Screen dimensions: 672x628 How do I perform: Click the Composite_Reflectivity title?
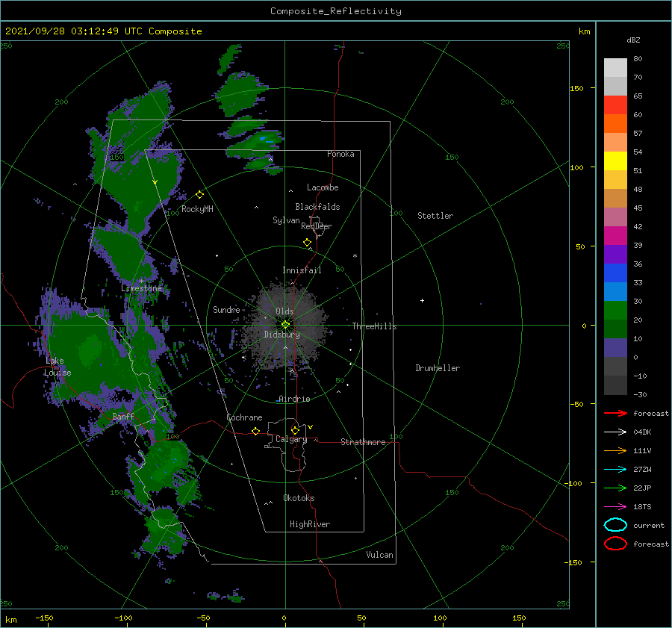[x=336, y=11]
